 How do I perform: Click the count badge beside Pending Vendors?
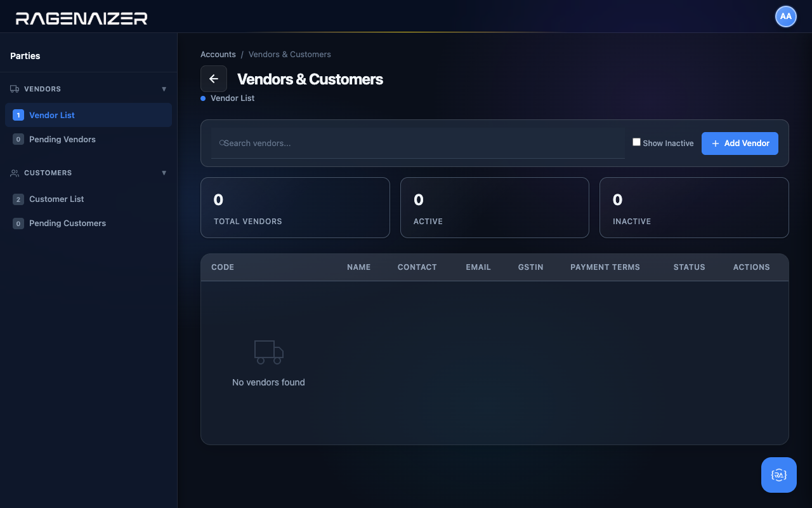[x=18, y=139]
